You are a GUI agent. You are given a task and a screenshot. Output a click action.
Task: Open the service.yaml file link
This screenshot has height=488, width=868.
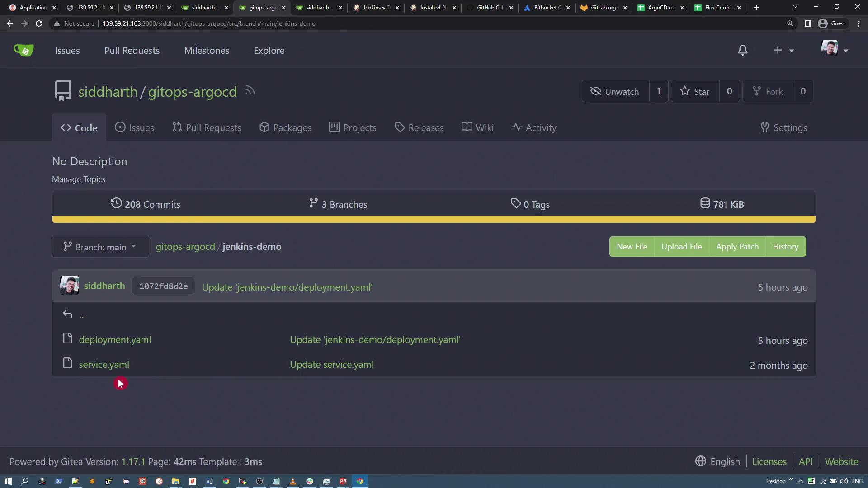pyautogui.click(x=104, y=365)
